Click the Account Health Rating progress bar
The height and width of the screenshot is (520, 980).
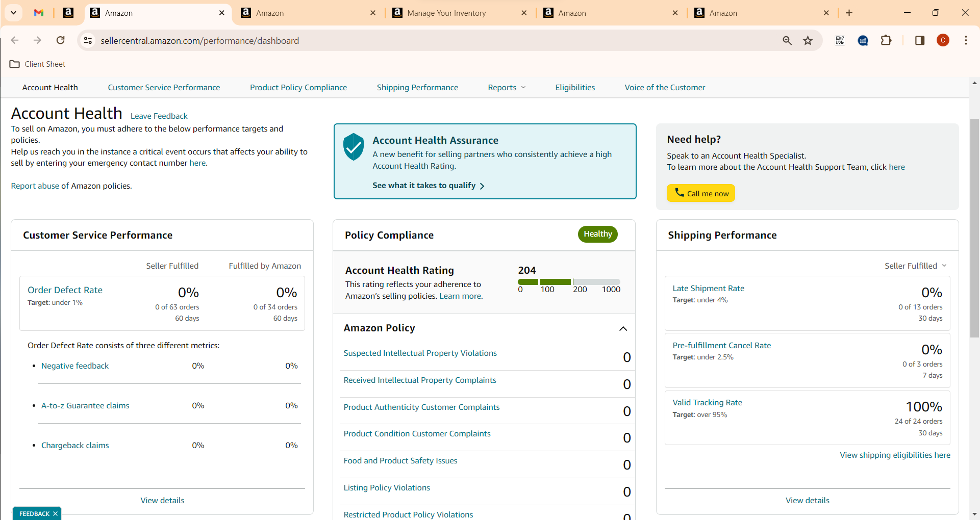569,282
